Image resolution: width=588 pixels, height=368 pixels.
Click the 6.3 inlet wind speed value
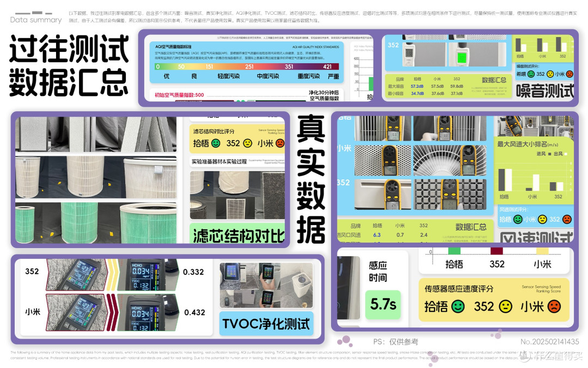point(377,235)
